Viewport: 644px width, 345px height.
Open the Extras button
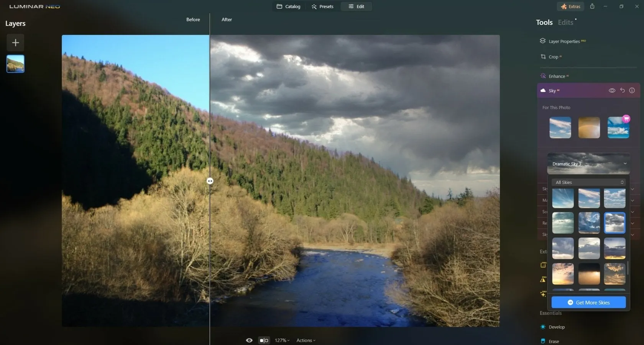click(x=570, y=7)
